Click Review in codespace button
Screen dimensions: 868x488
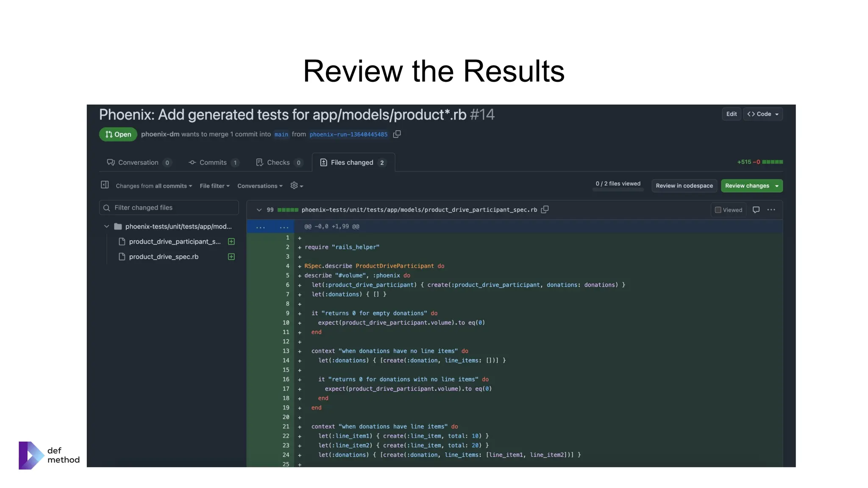tap(684, 186)
